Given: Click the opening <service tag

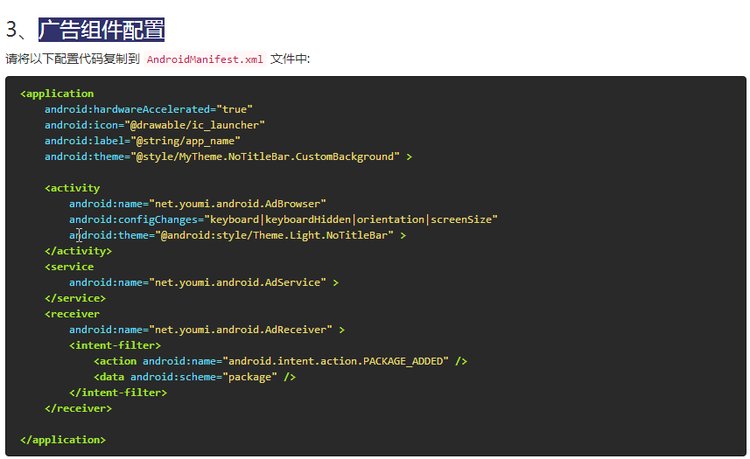Looking at the screenshot, I should click(69, 267).
